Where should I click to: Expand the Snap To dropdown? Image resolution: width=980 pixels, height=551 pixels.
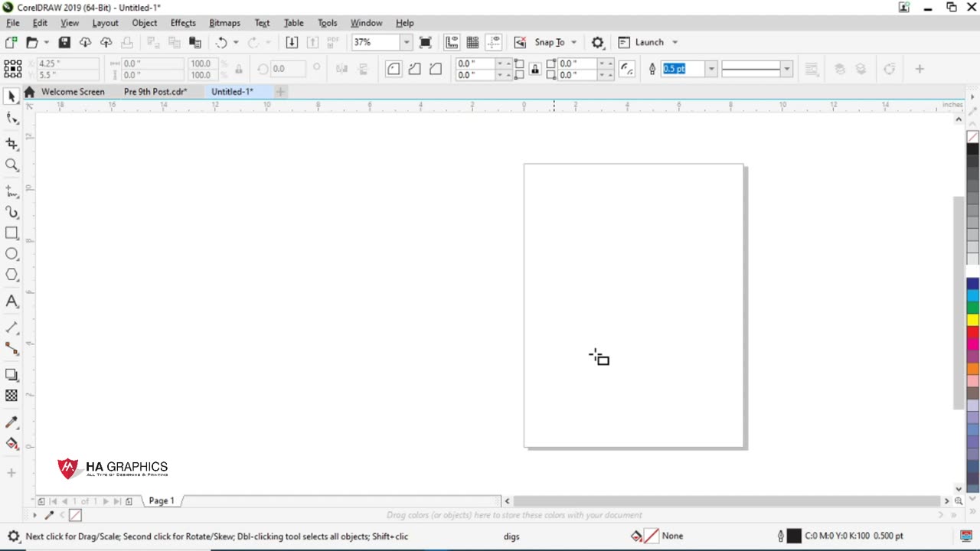click(x=573, y=42)
